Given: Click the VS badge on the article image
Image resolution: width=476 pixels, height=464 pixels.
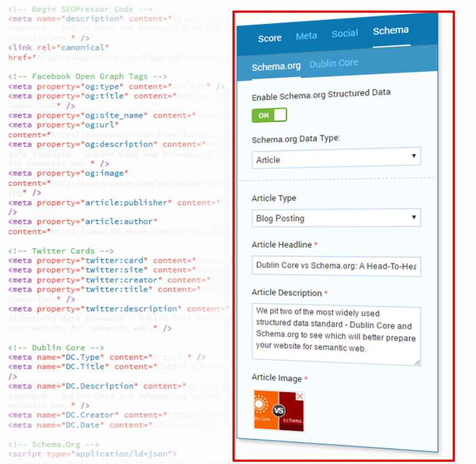Looking at the screenshot, I should pos(278,410).
